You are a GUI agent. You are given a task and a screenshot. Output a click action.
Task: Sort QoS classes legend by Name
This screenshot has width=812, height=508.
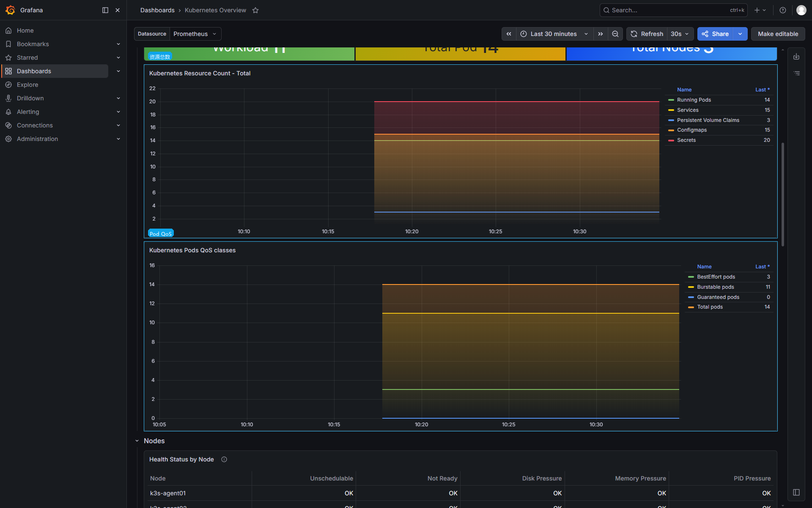(704, 267)
